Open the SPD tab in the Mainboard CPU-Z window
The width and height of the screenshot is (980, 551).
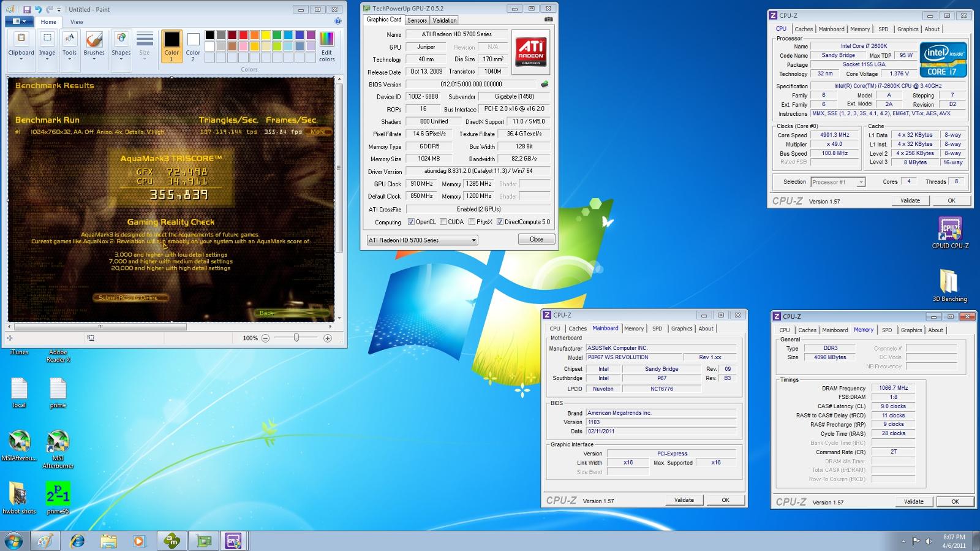[x=657, y=329]
